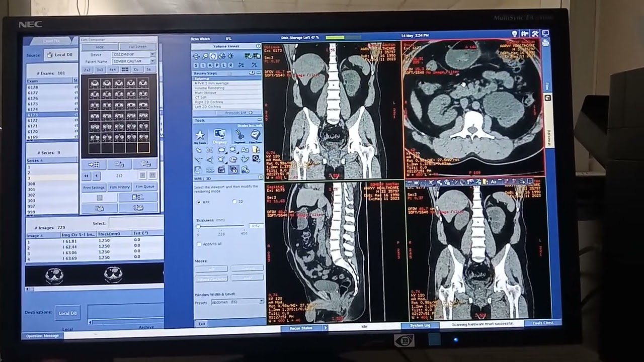Click the help bulb icon in top bar
644x362 pixels.
[514, 34]
